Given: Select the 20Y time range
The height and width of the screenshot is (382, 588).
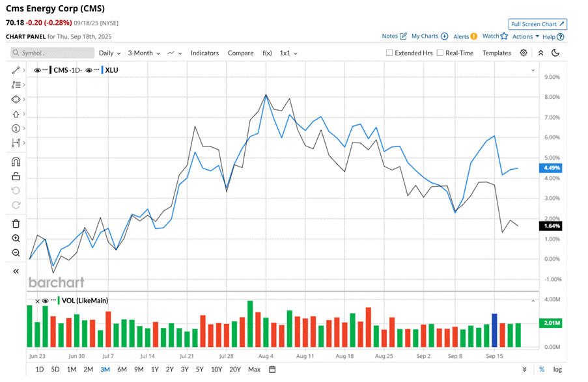Looking at the screenshot, I should (235, 369).
